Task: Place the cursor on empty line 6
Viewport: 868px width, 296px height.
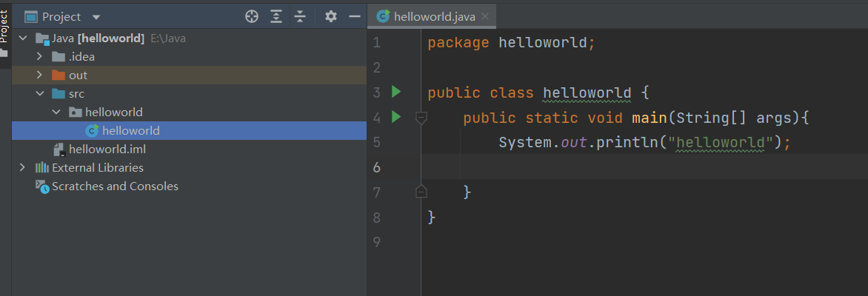Action: tap(644, 166)
